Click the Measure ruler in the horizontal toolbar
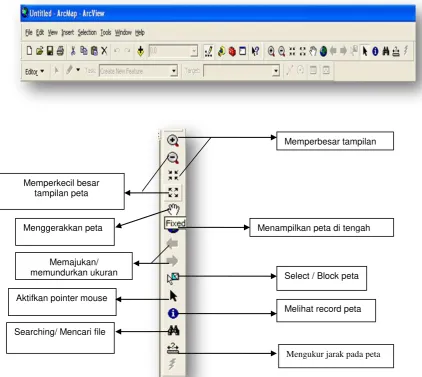The width and height of the screenshot is (422, 377). 396,51
